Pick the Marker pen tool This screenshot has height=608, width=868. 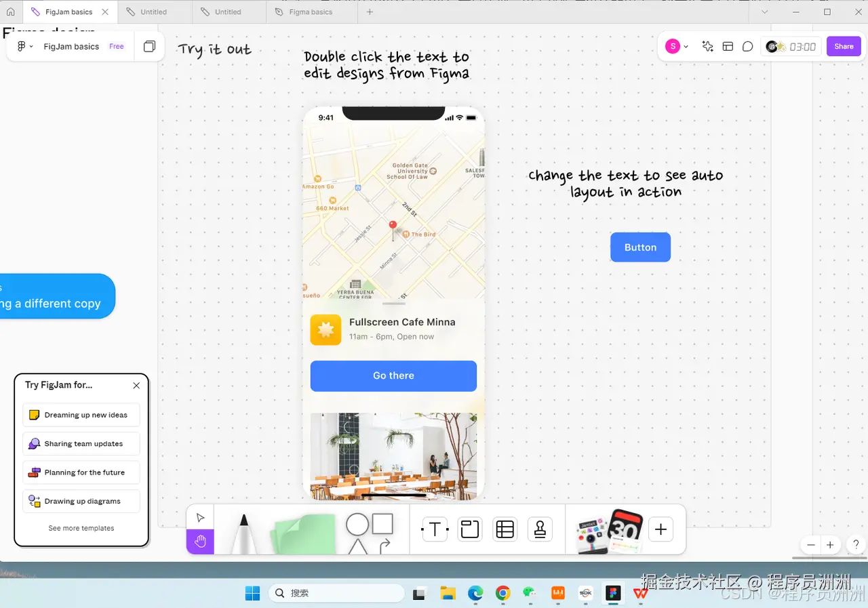[x=243, y=534]
